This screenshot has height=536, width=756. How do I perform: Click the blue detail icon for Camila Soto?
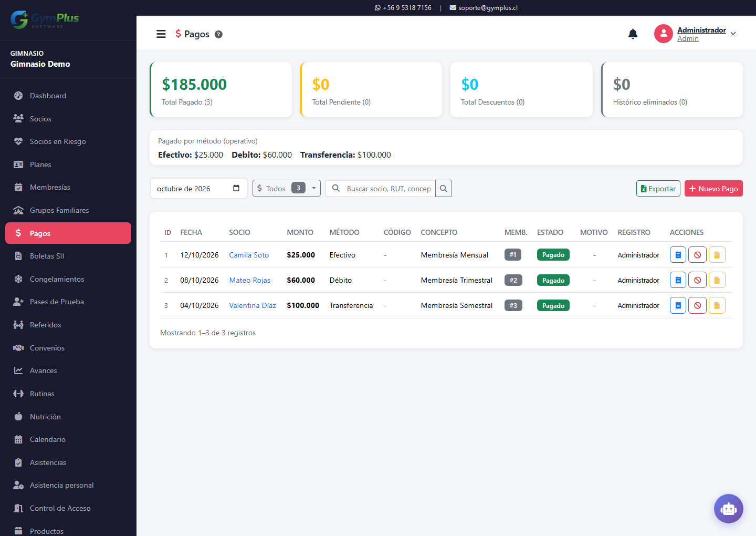coord(678,255)
